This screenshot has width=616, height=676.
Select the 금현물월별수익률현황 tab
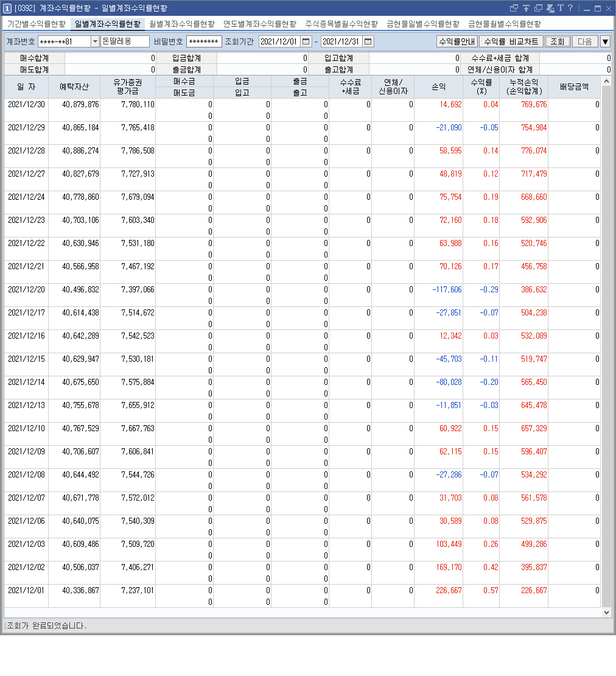(x=505, y=24)
